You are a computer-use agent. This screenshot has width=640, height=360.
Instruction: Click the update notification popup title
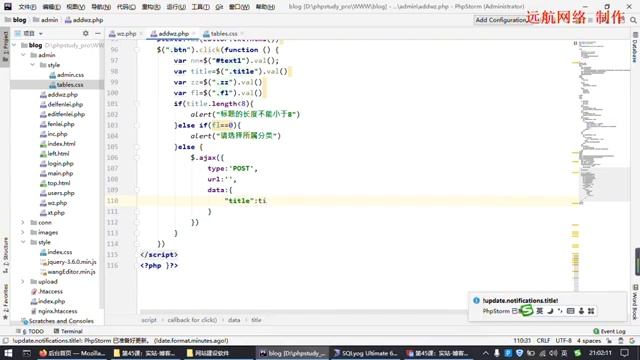(x=520, y=300)
